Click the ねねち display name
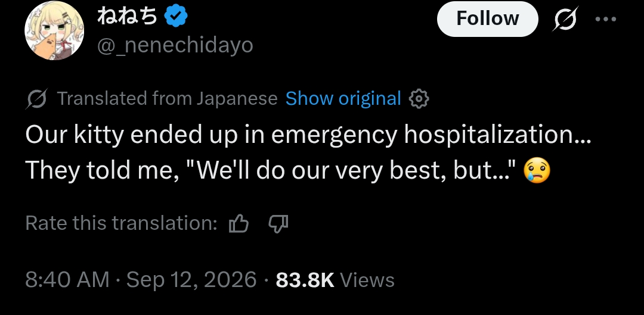The image size is (644, 315). pyautogui.click(x=128, y=17)
